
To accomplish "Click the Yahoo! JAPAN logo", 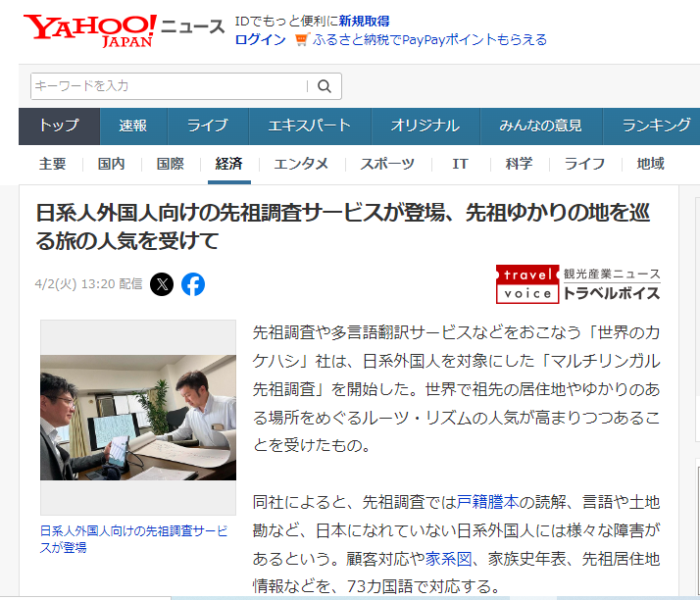I will coord(89,29).
